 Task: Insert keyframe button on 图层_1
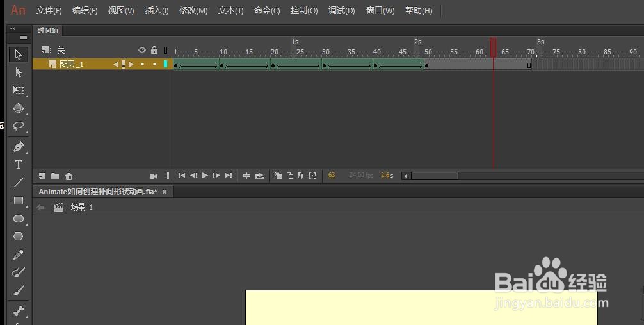coord(124,64)
